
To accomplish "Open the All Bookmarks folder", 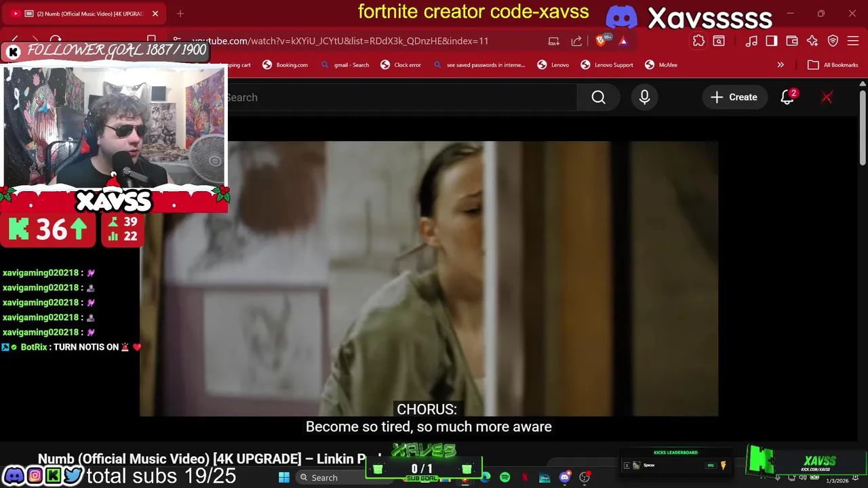I will (x=833, y=65).
